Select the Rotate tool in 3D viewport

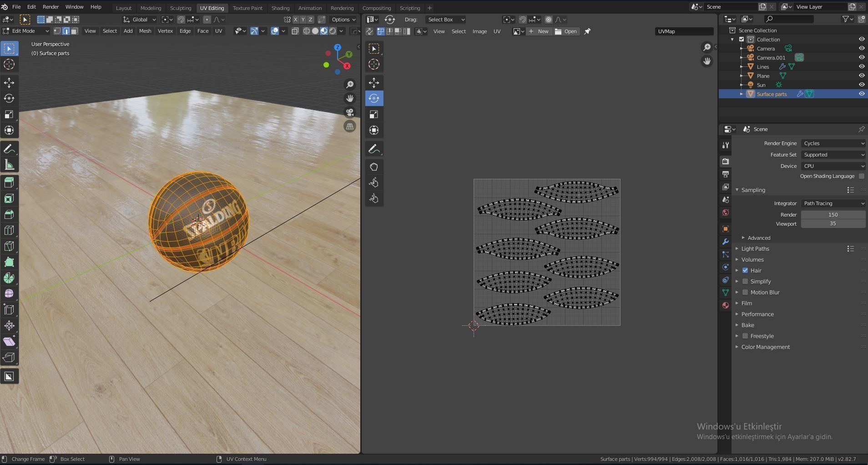9,98
